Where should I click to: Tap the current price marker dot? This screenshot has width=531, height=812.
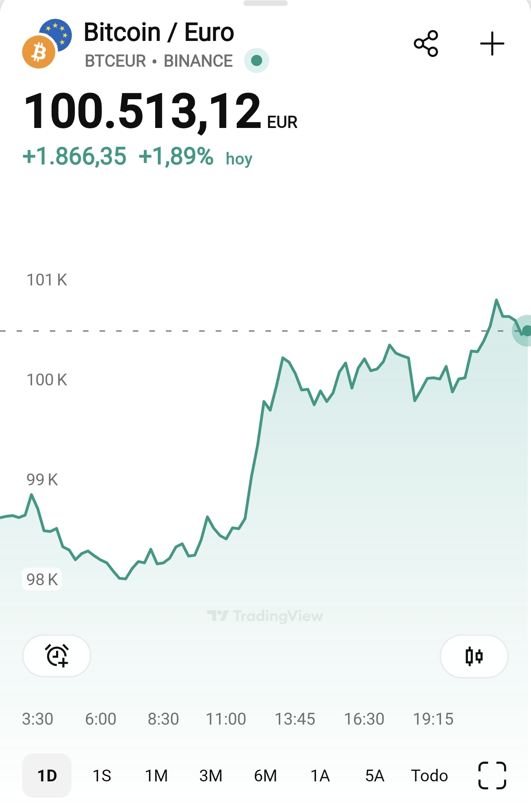pos(526,331)
